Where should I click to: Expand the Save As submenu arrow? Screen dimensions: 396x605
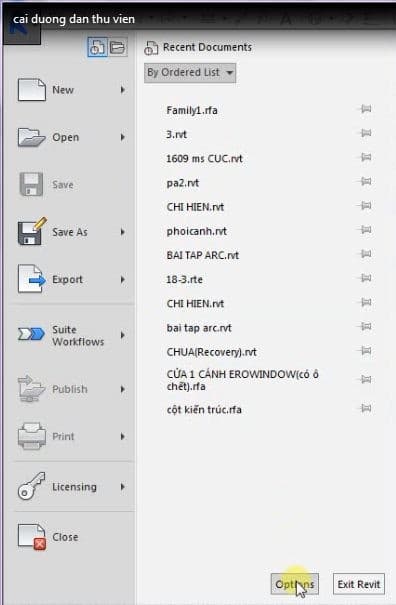pyautogui.click(x=123, y=232)
